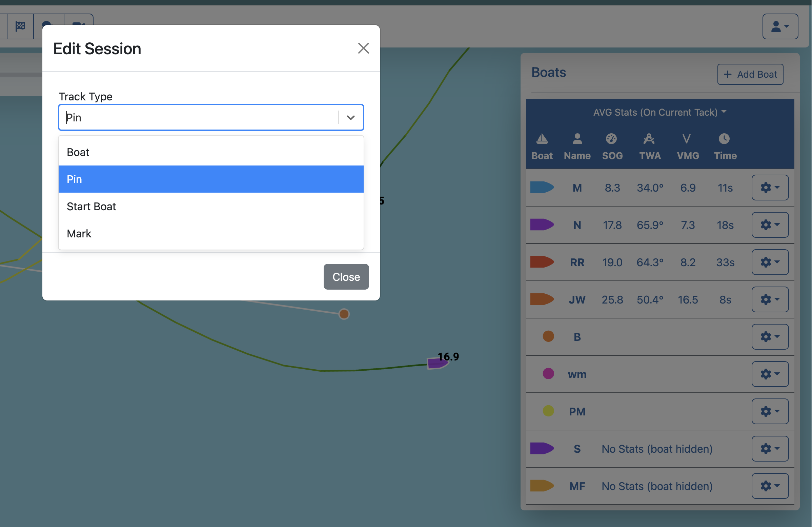812x527 pixels.
Task: Open gear settings dropdown for boat JW
Action: click(x=769, y=299)
